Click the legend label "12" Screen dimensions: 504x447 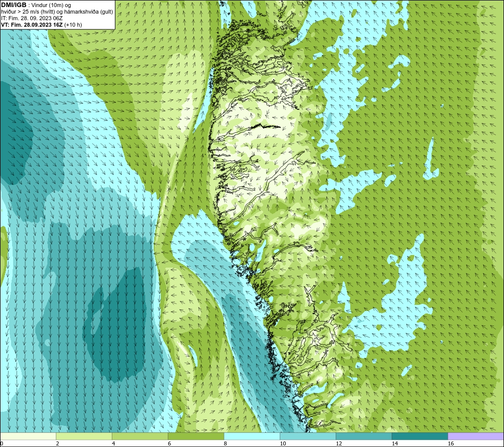click(339, 443)
